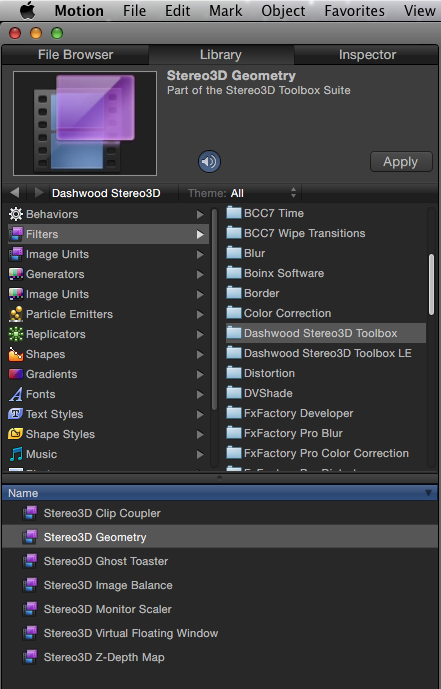Viewport: 441px width, 689px height.
Task: Open the Motion application menu
Action: tap(79, 10)
